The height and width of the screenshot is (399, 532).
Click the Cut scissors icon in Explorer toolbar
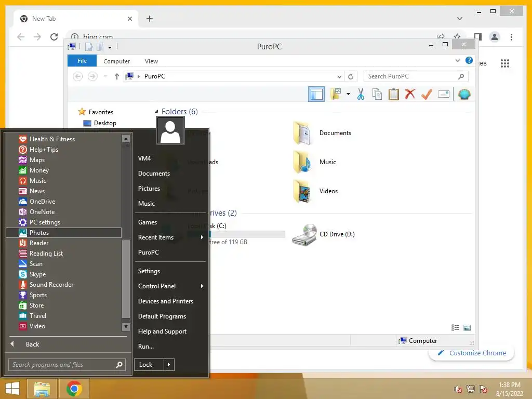361,94
